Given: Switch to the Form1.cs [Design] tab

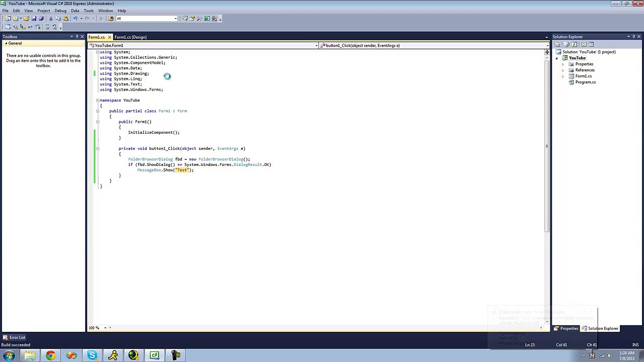Looking at the screenshot, I should [x=130, y=37].
